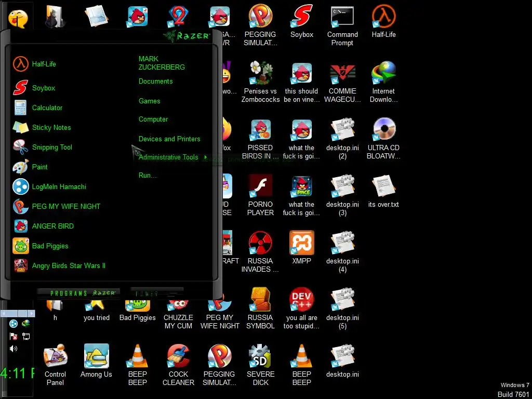Click the PROGRAMS Razer button
The height and width of the screenshot is (399, 532).
tap(79, 293)
